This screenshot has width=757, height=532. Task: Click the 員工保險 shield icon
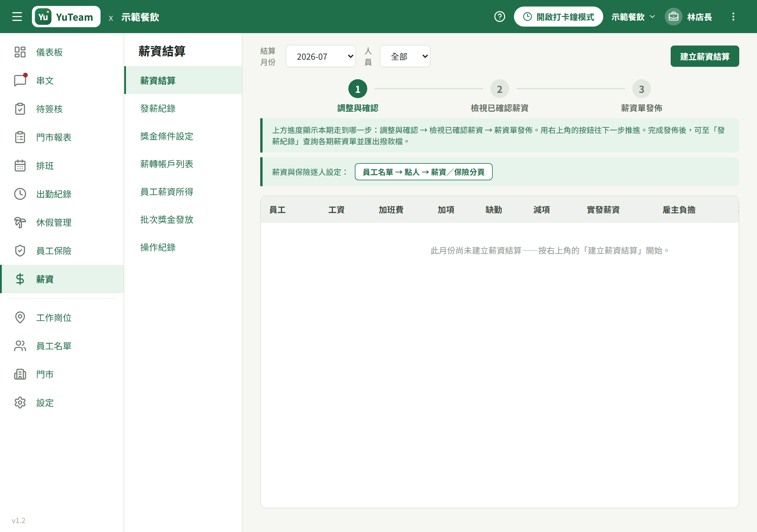click(x=20, y=251)
